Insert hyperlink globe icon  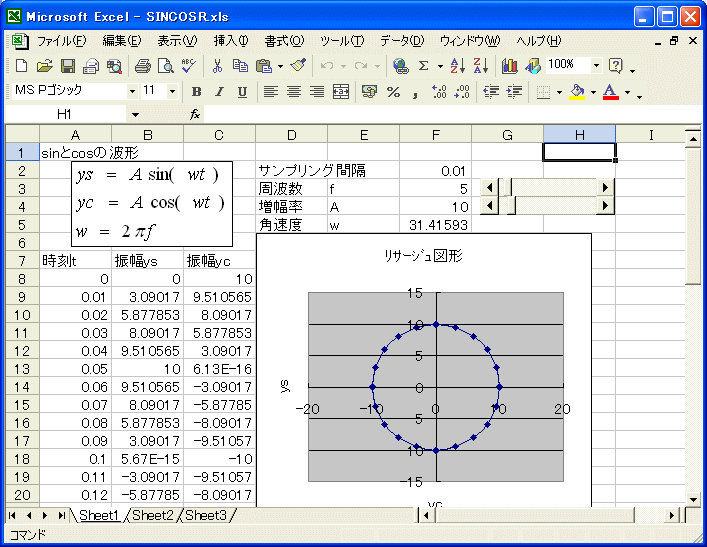pyautogui.click(x=400, y=66)
